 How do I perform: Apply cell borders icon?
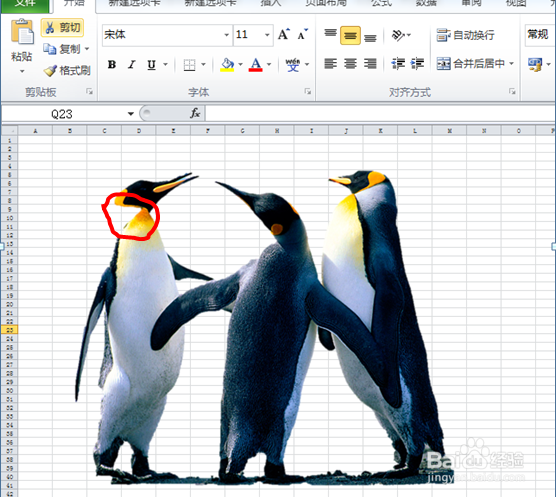(189, 65)
